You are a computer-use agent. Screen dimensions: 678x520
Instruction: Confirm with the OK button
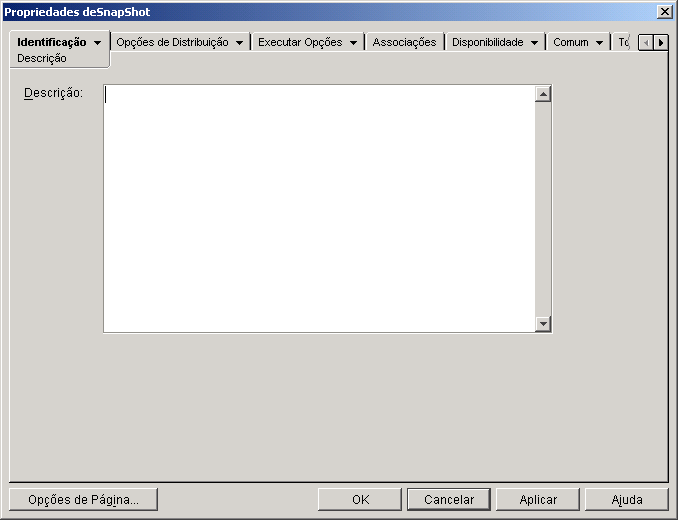click(360, 500)
